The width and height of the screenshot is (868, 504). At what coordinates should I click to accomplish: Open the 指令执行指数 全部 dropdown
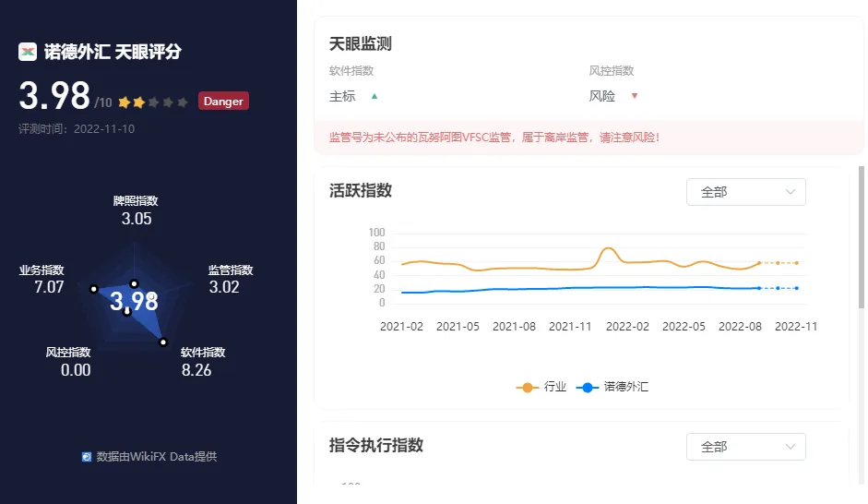pyautogui.click(x=745, y=447)
